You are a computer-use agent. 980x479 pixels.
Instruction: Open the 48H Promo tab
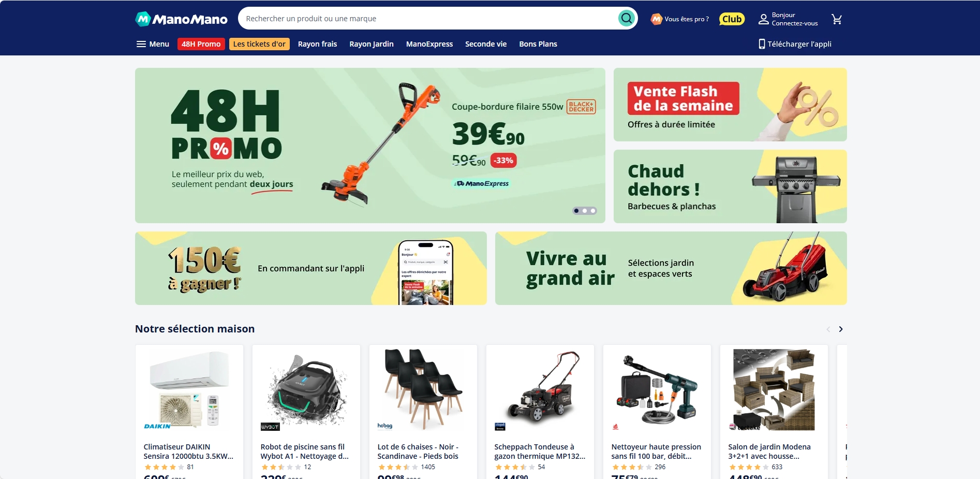click(x=201, y=44)
